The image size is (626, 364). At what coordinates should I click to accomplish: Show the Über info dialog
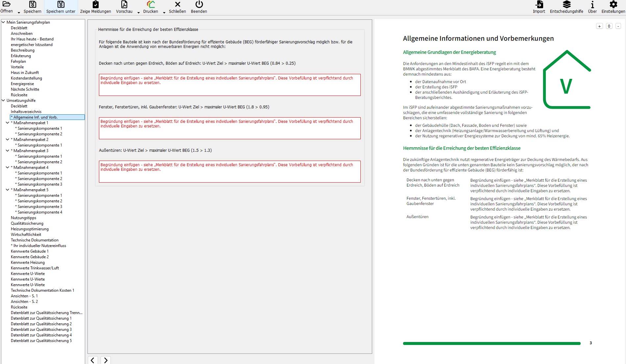pyautogui.click(x=592, y=4)
